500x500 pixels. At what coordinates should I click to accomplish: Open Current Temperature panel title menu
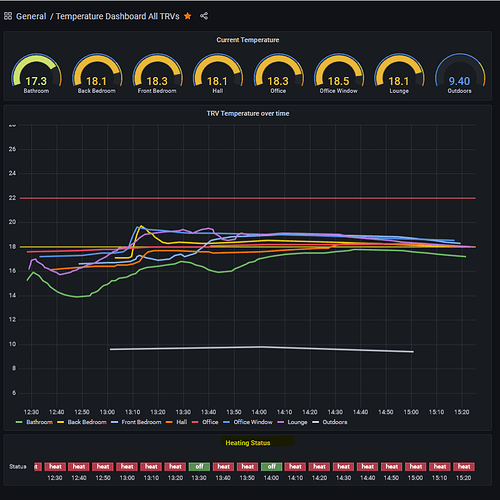(x=248, y=40)
